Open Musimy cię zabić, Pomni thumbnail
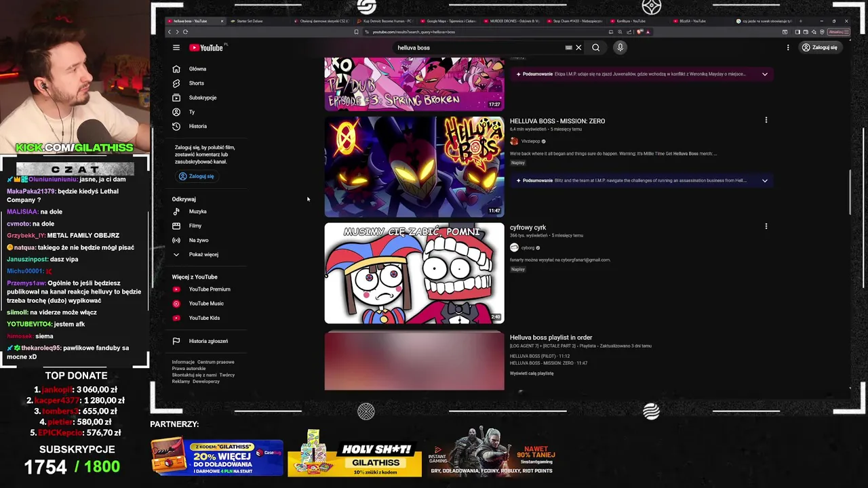868x488 pixels. coord(414,273)
